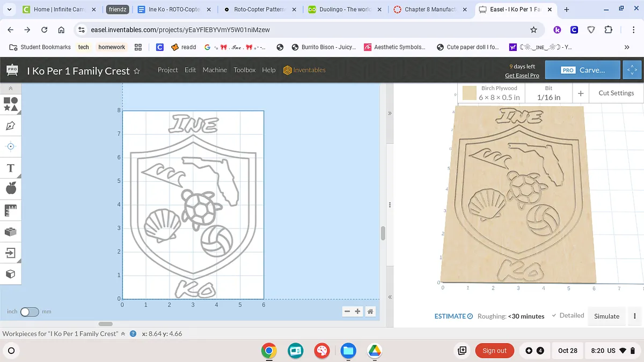Open the apple icon library
This screenshot has height=362, width=644.
(x=11, y=188)
